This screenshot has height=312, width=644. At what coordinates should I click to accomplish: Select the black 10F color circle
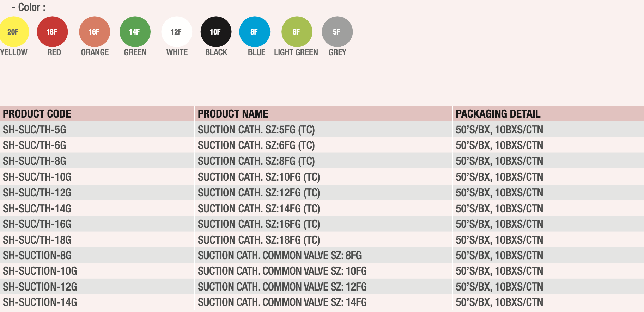pos(216,32)
